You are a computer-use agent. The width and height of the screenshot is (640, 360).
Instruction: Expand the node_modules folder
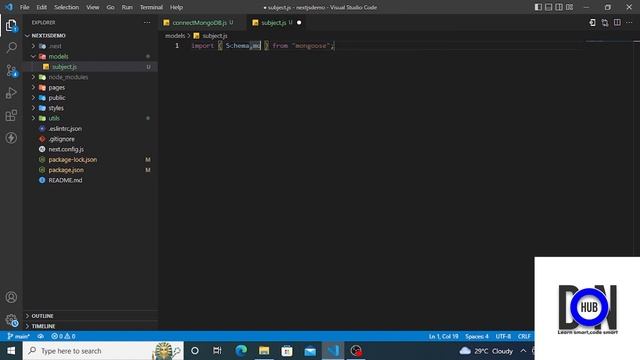[x=33, y=77]
